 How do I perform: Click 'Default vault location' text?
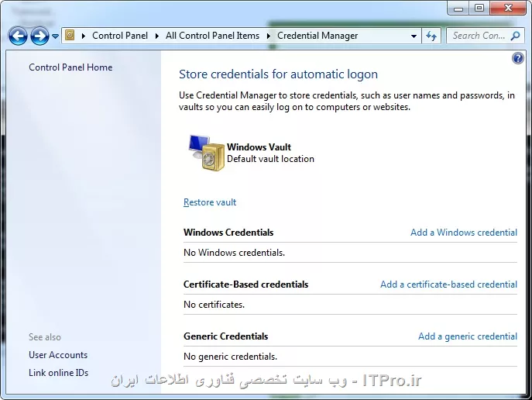click(x=270, y=159)
